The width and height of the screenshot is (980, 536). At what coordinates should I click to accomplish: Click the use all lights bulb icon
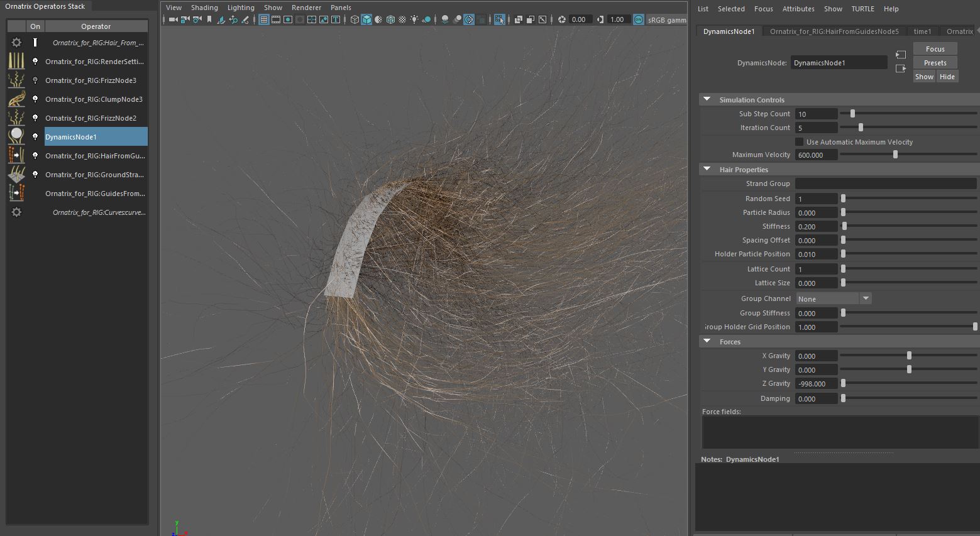[414, 19]
